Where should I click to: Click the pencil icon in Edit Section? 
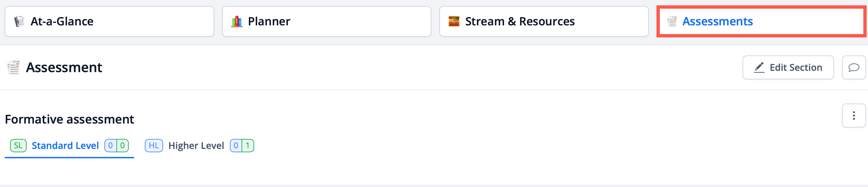point(759,67)
